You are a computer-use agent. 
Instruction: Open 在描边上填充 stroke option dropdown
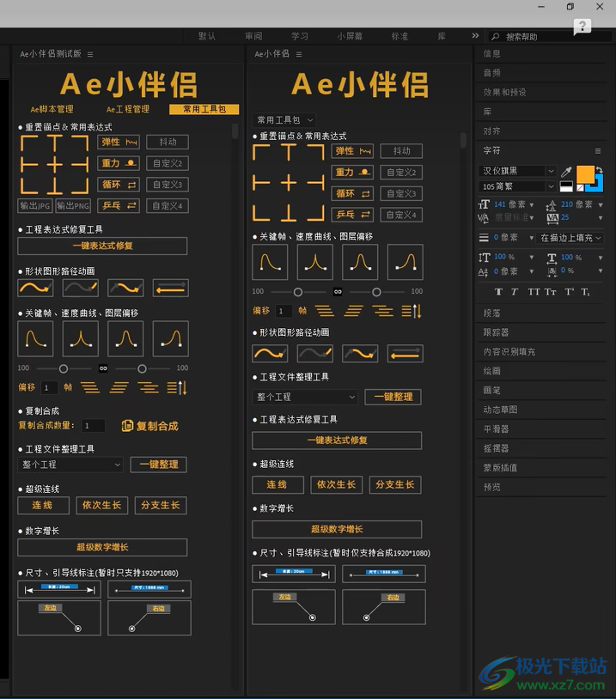tap(571, 238)
